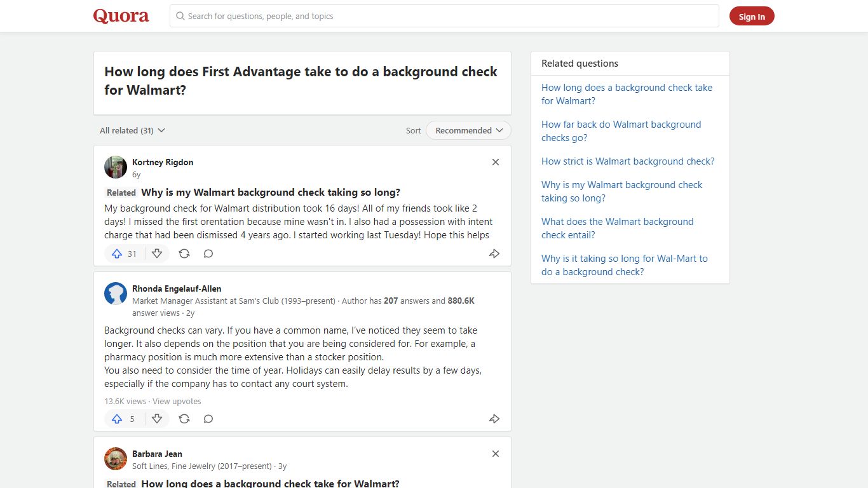
Task: Open 'What does the Walmart background check entail?'
Action: coord(617,228)
